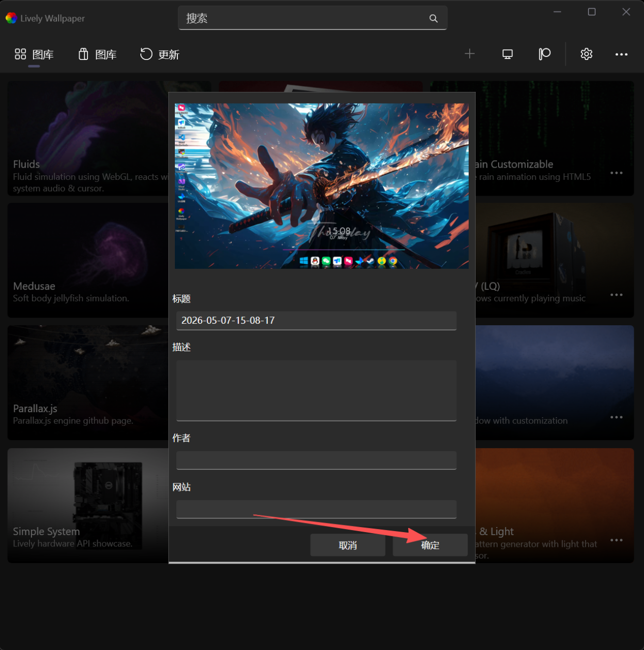Click the 'ows currently playing music' card
644x650 pixels.
[555, 260]
